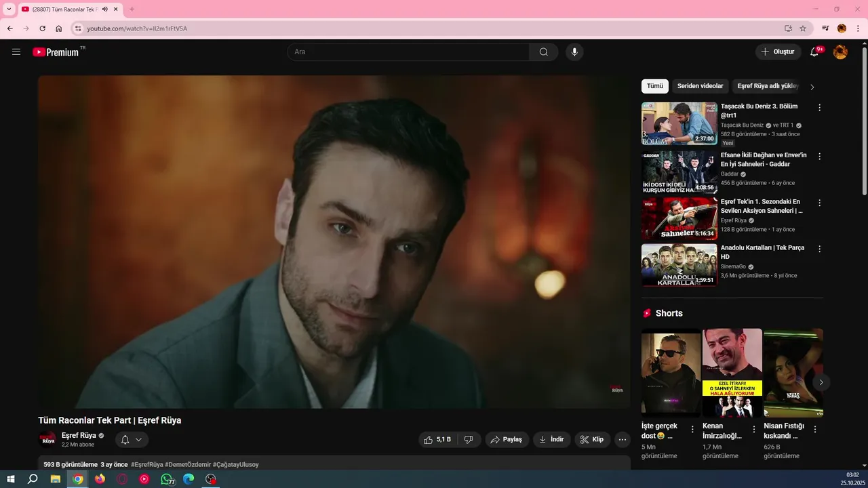Open options for Taşacak Bu Deniz video
The image size is (868, 488).
[x=819, y=108]
